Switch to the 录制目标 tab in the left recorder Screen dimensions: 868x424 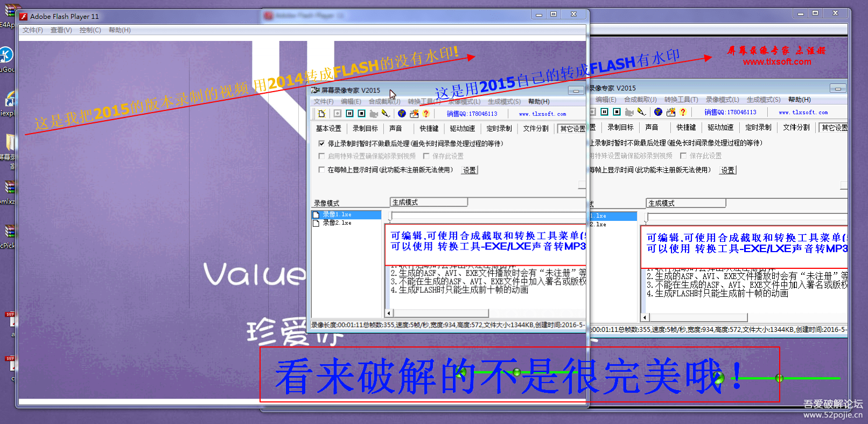(x=365, y=129)
